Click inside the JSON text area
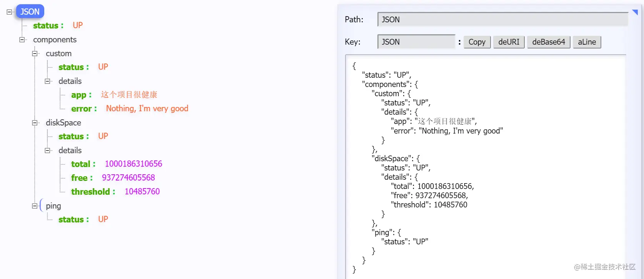644x279 pixels. click(486, 167)
